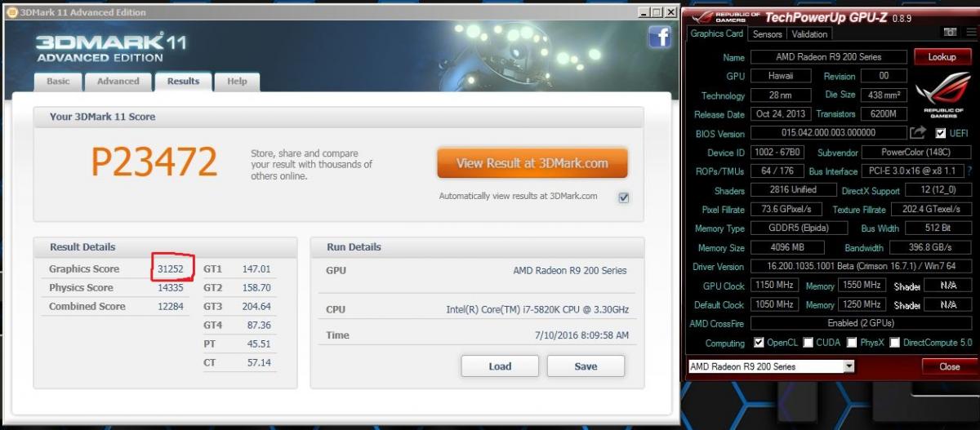This screenshot has width=980, height=430.
Task: Click the BIOS Version field
Action: pyautogui.click(x=828, y=133)
